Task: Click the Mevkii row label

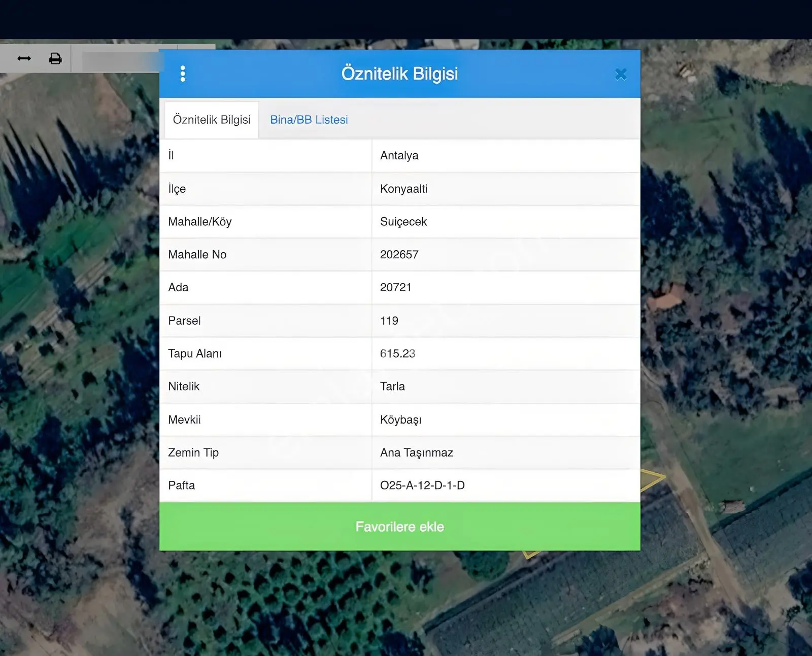Action: tap(184, 420)
